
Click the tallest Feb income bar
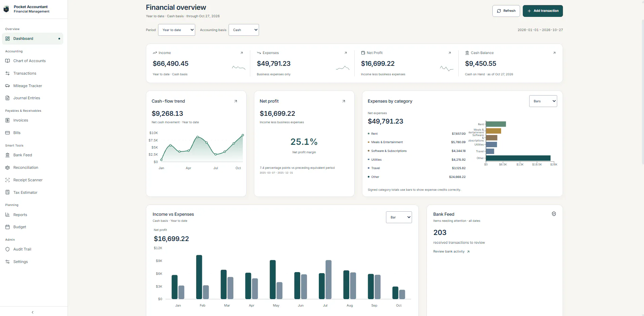(199, 277)
